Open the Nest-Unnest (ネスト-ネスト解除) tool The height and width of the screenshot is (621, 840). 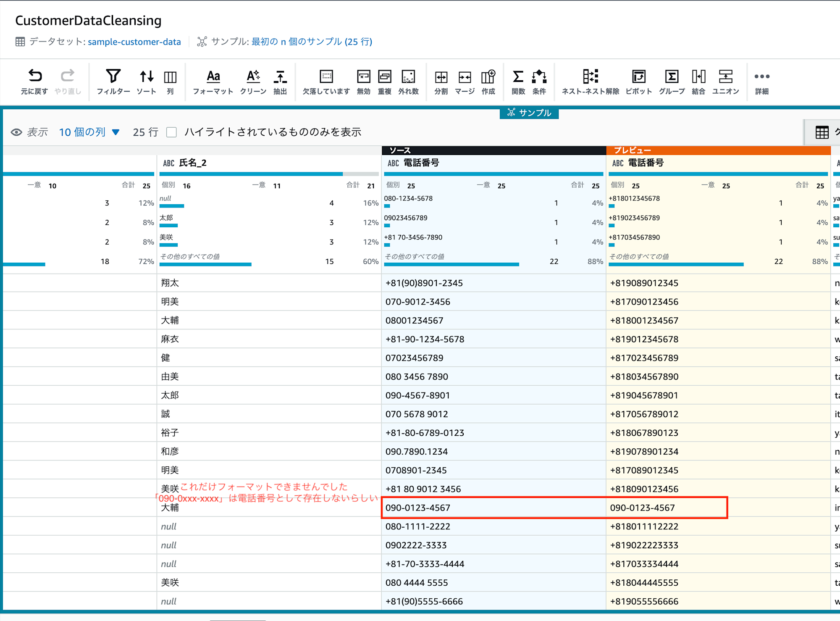click(591, 82)
